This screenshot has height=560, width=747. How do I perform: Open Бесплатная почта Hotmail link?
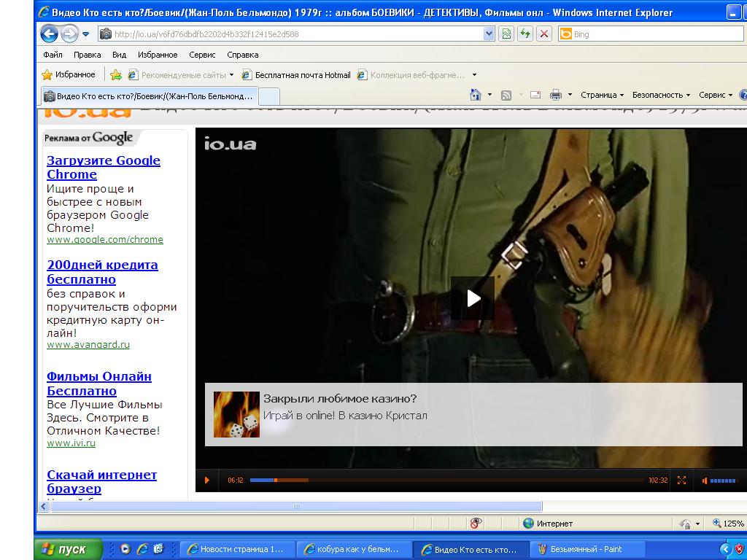296,75
